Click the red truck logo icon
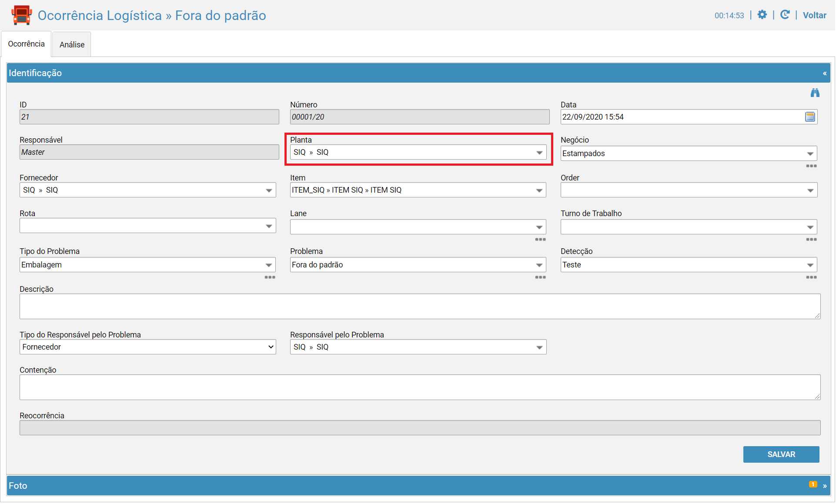The image size is (836, 504). [21, 15]
